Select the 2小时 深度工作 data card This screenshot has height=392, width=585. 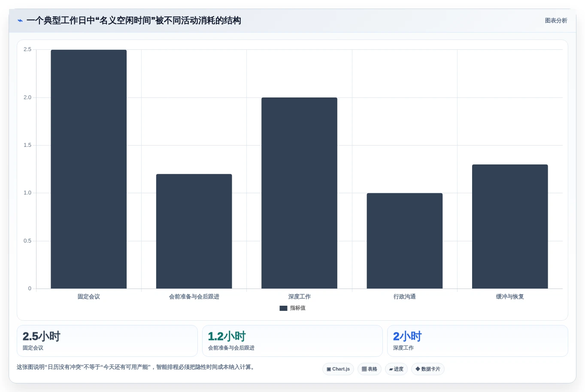coord(478,341)
